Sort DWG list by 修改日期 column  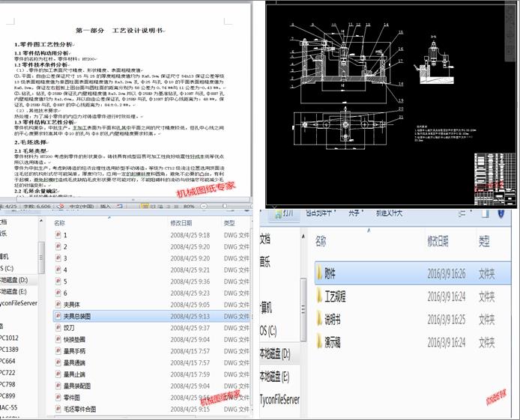click(181, 223)
